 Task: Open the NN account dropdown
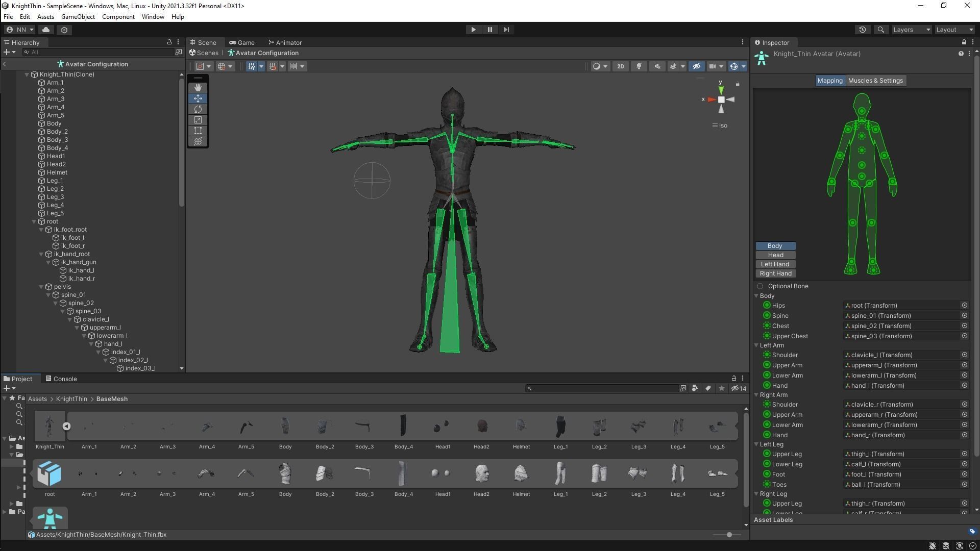(x=20, y=30)
